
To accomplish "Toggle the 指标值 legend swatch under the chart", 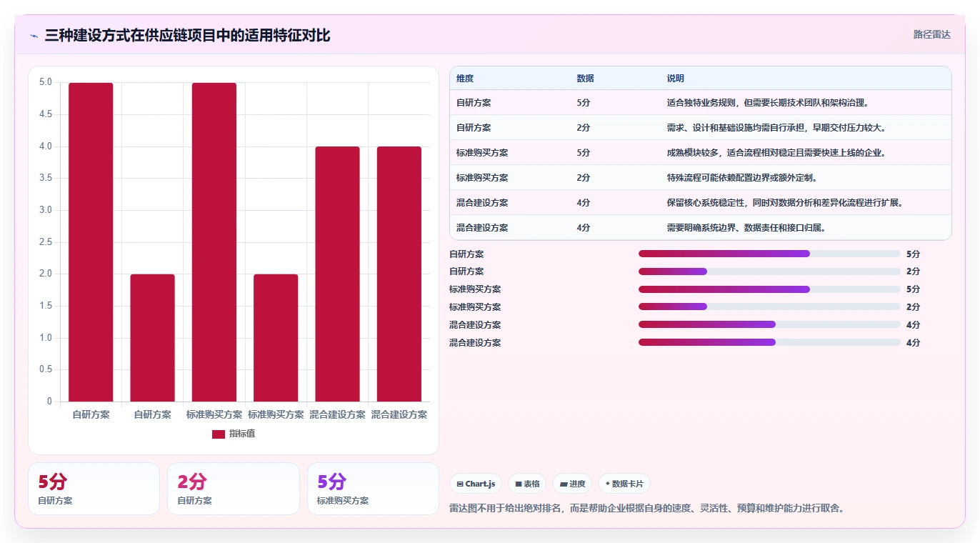I will [x=219, y=434].
